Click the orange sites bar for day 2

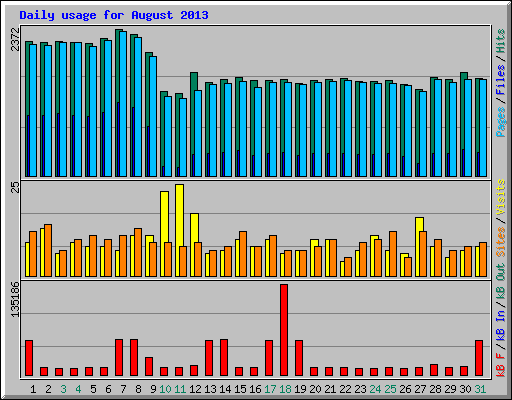48,250
